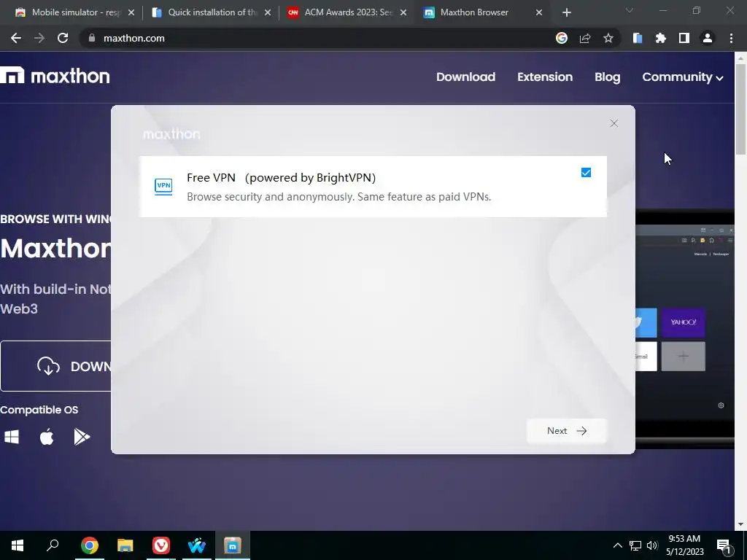Reload the current page
Viewport: 747px width, 560px height.
[x=63, y=38]
